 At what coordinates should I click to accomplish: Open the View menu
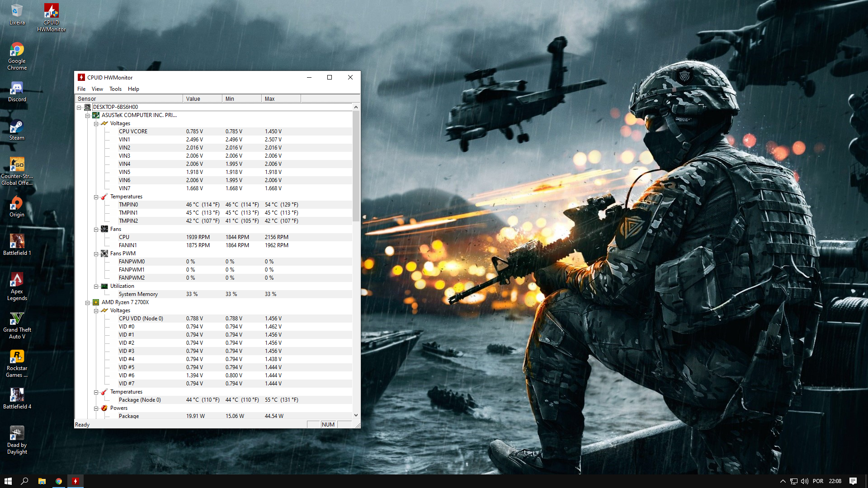pyautogui.click(x=97, y=89)
